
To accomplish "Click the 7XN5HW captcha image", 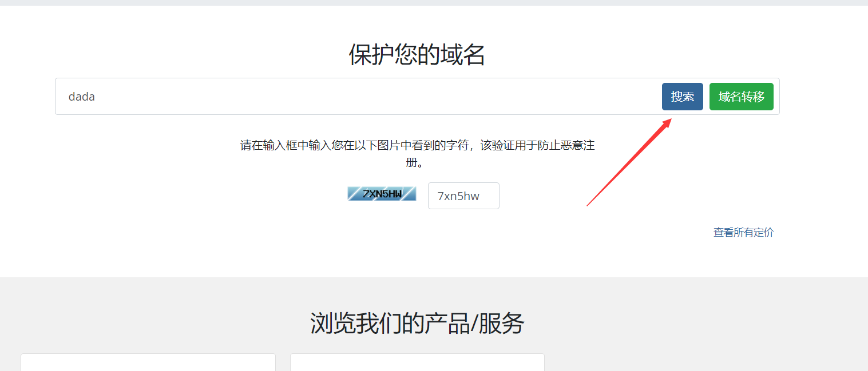I will click(x=382, y=194).
